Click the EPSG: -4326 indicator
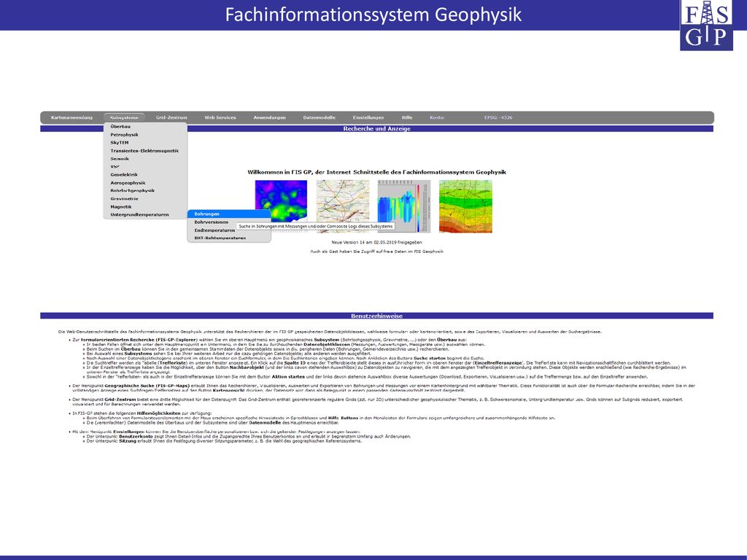 498,117
